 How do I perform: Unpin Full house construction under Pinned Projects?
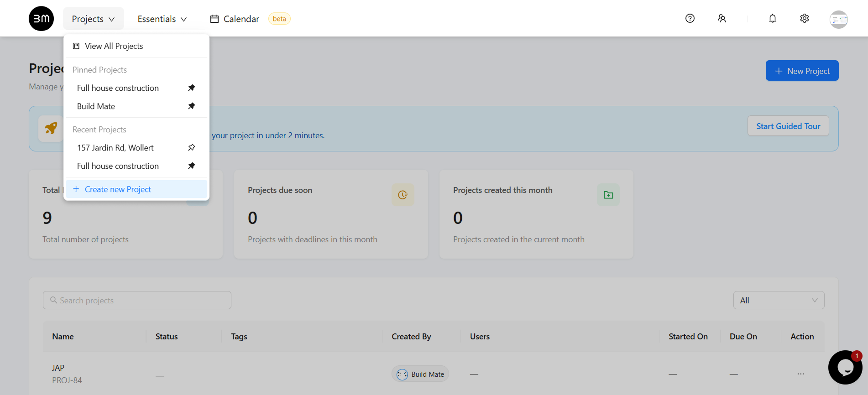[x=192, y=88]
